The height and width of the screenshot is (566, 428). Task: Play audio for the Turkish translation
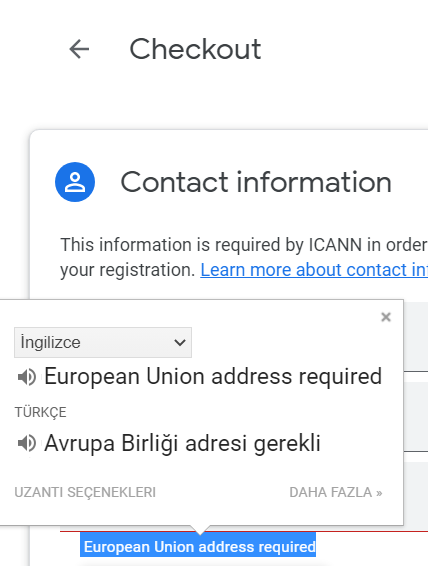coord(27,443)
